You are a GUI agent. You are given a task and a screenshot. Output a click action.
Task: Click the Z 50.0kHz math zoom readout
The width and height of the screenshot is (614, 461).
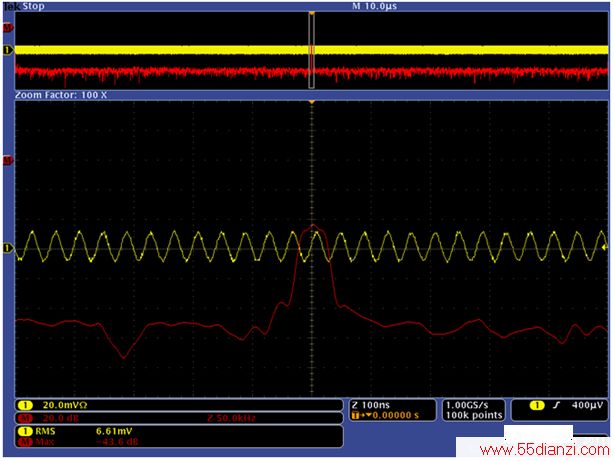coord(231,418)
